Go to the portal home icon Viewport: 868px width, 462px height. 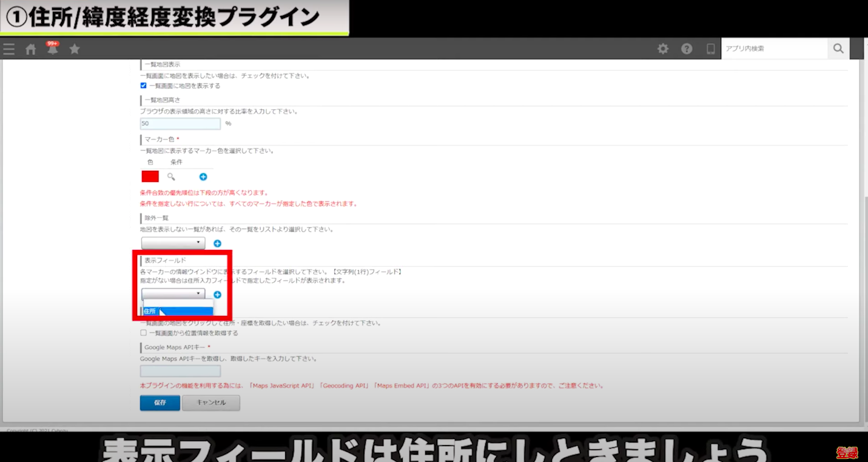pyautogui.click(x=30, y=50)
